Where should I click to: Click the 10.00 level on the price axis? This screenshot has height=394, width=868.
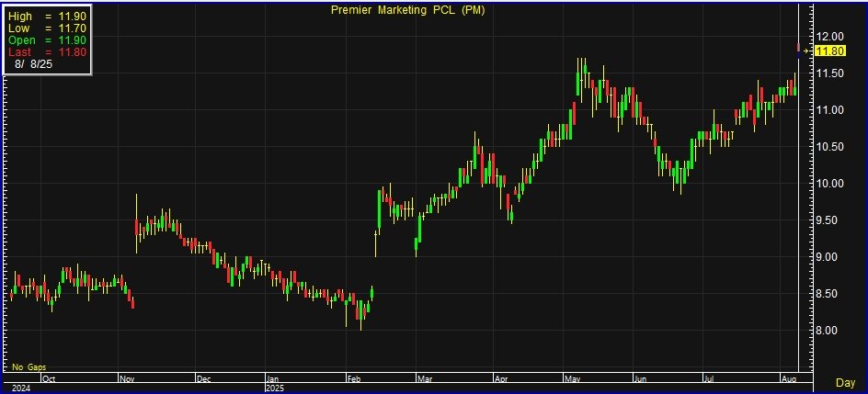(831, 184)
